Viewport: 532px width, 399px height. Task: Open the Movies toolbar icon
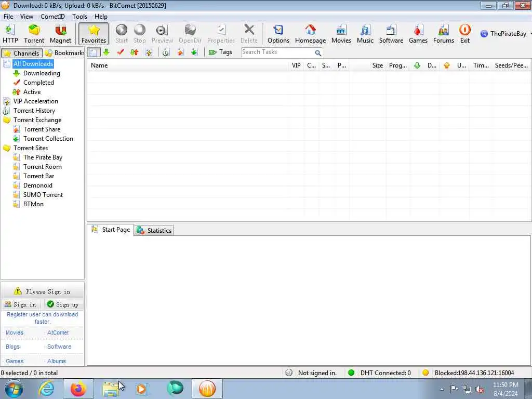click(x=341, y=34)
